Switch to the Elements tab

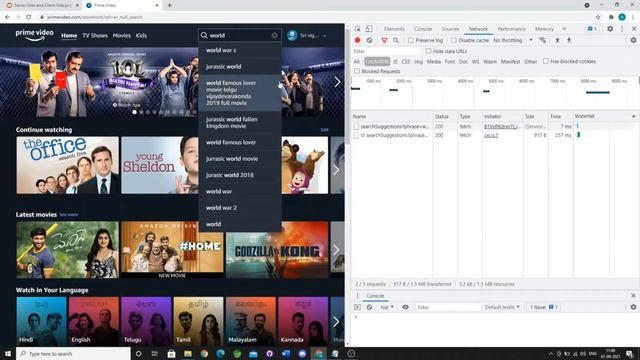click(394, 29)
